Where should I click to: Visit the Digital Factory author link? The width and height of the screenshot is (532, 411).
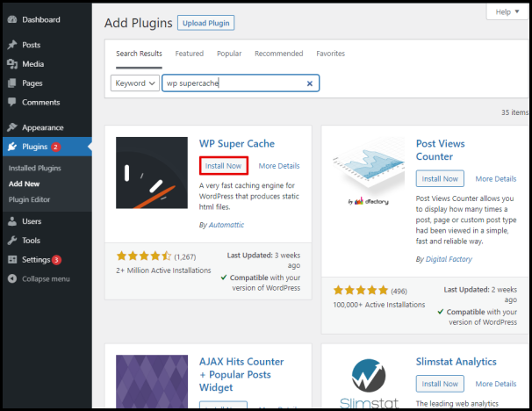click(449, 259)
